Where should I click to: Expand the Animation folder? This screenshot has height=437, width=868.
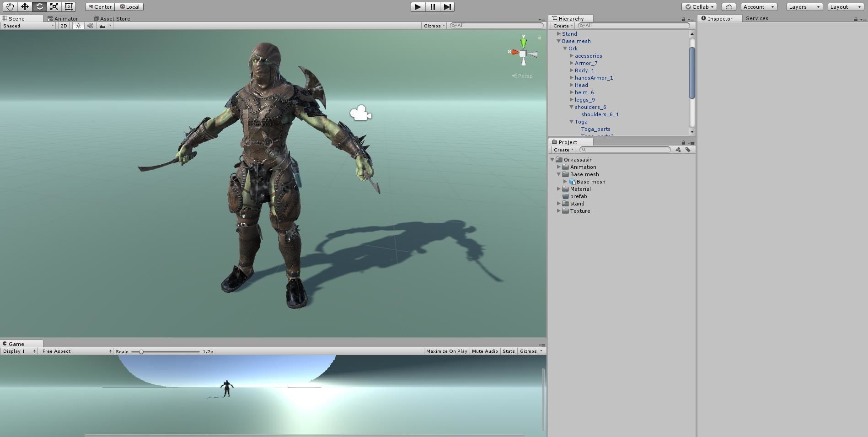pos(559,167)
